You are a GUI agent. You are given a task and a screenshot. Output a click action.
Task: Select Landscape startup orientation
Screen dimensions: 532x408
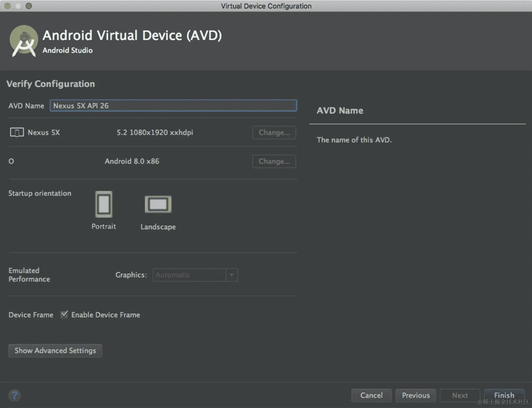[x=158, y=204]
